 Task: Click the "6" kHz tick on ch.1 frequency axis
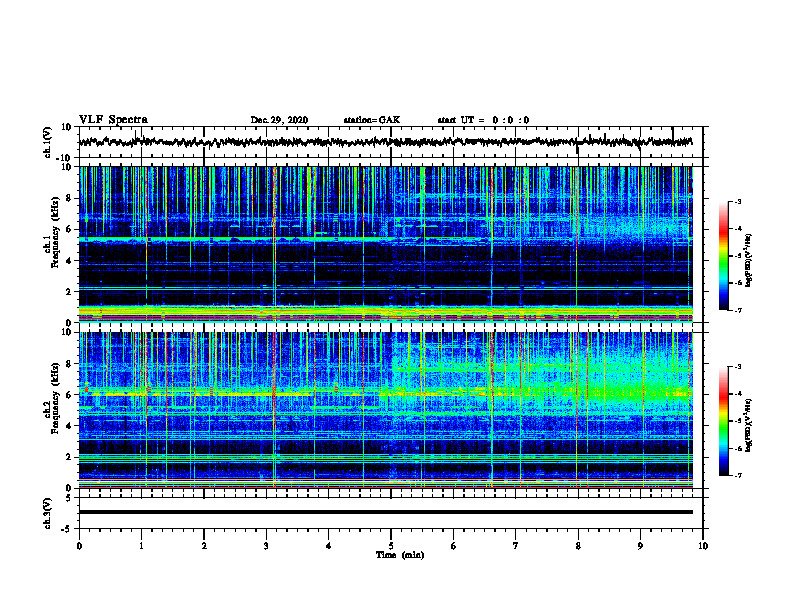70,229
